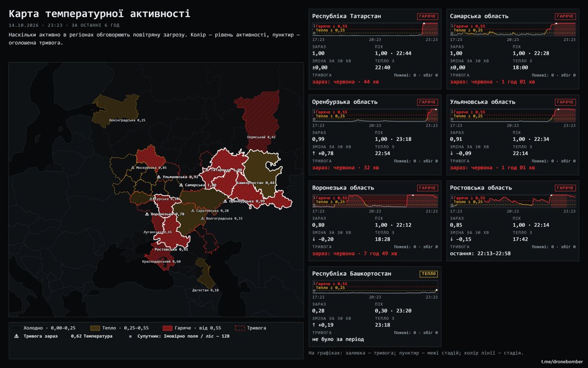The width and height of the screenshot is (588, 368).
Task: Click the Республіка Башкортостан activity chart
Action: [375, 287]
